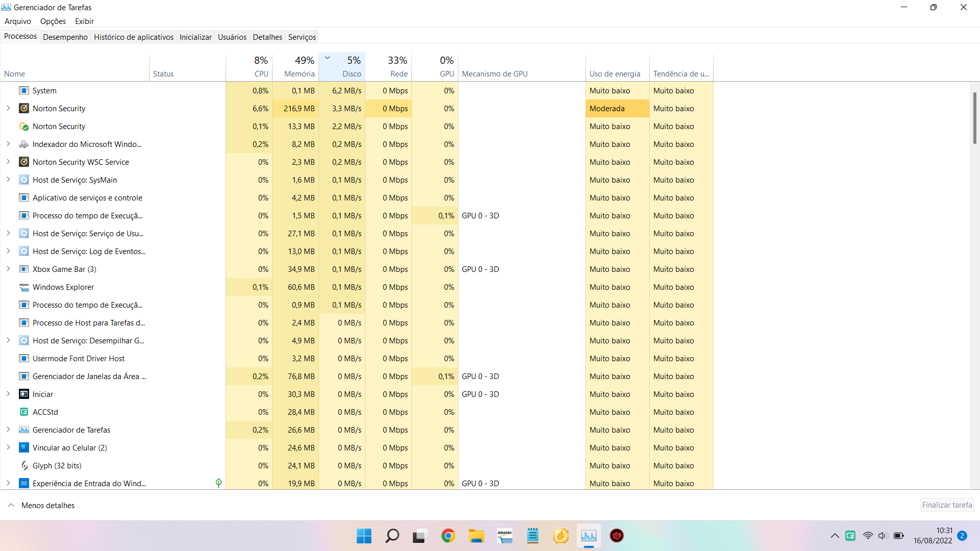Sort by Memória column header

(x=296, y=67)
